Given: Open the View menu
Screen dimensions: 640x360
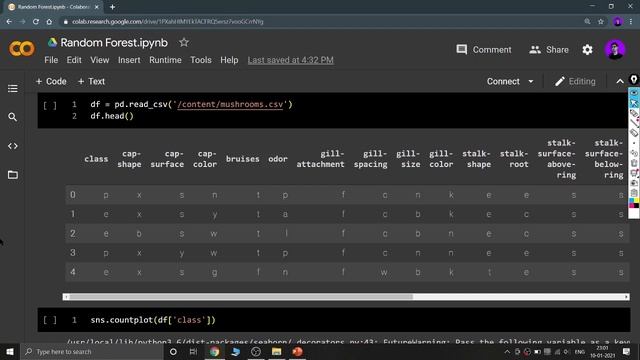Looking at the screenshot, I should point(100,60).
